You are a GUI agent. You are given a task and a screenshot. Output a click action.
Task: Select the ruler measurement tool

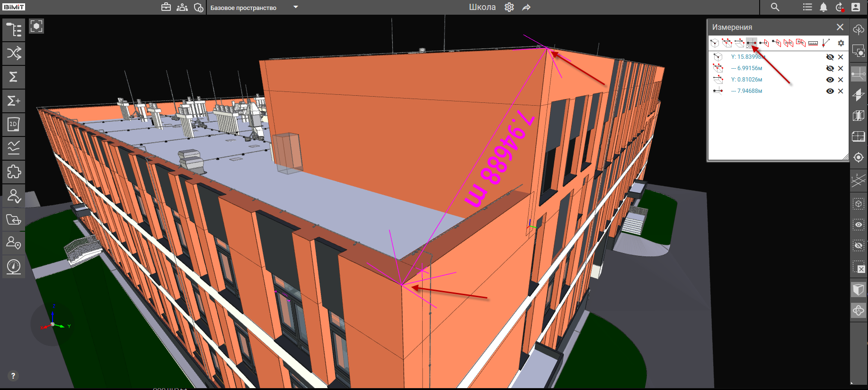tap(813, 43)
